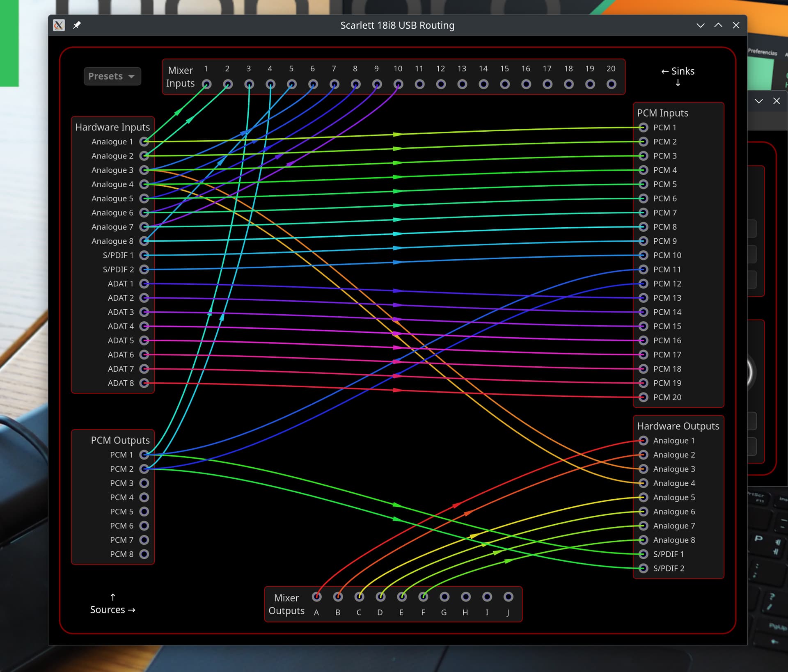Click Hardware Outputs Analogue 8 port

tap(644, 540)
